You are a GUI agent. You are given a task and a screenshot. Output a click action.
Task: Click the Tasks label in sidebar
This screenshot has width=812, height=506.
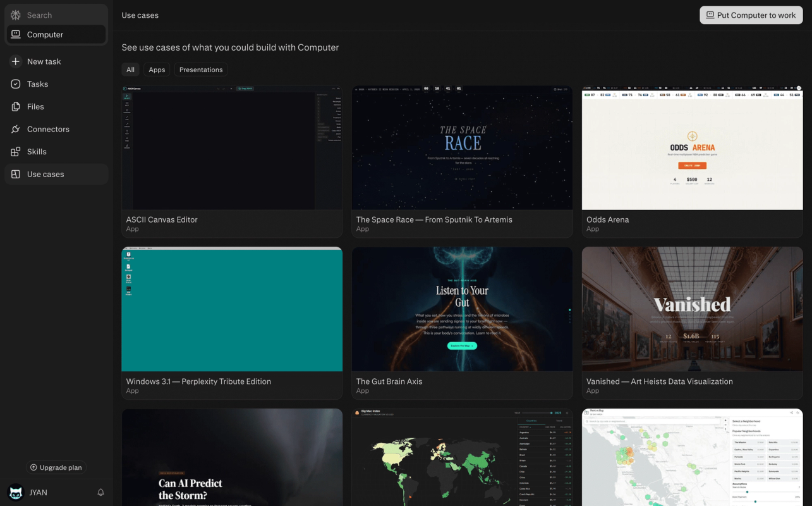click(x=37, y=84)
